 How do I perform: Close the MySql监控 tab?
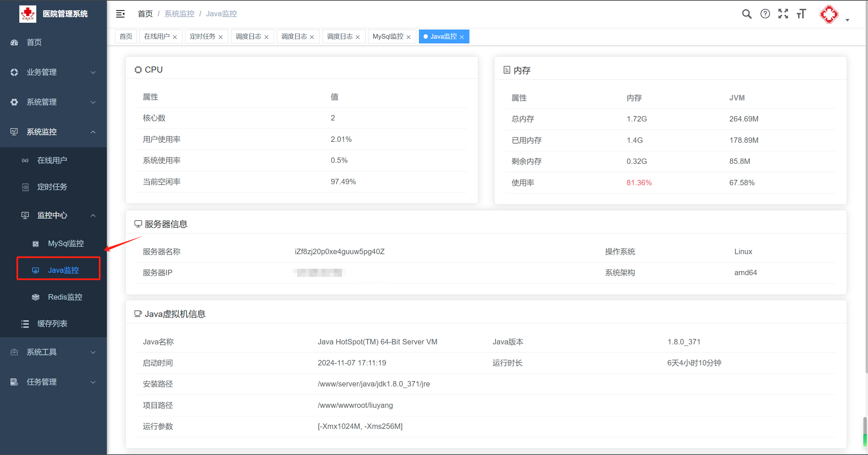click(x=409, y=37)
